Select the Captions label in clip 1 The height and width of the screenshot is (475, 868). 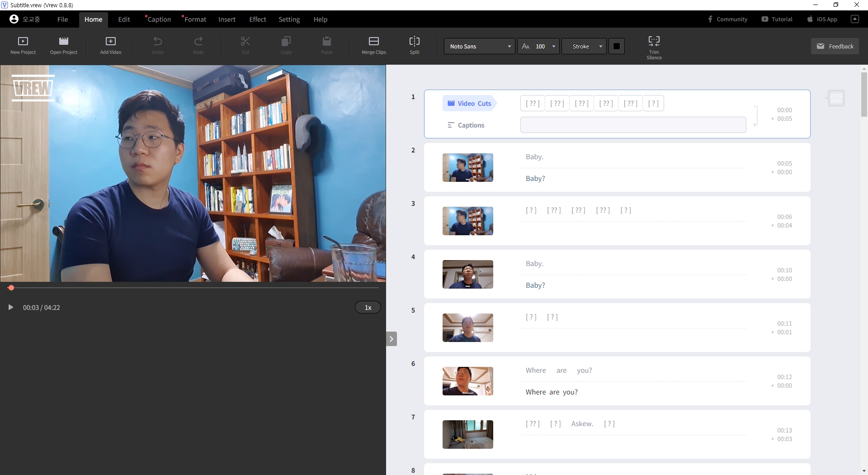pos(466,125)
